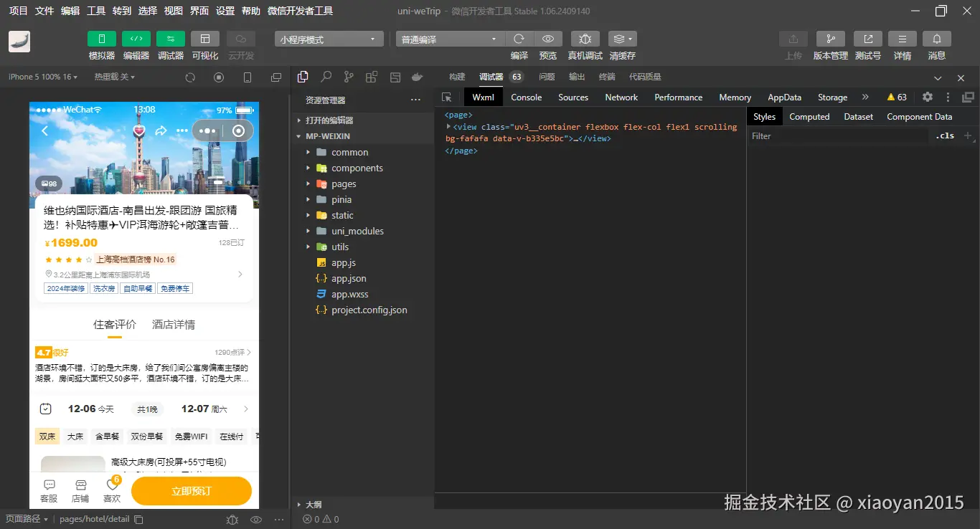Image resolution: width=980 pixels, height=529 pixels.
Task: Toggle the .cls class editor
Action: pyautogui.click(x=945, y=135)
